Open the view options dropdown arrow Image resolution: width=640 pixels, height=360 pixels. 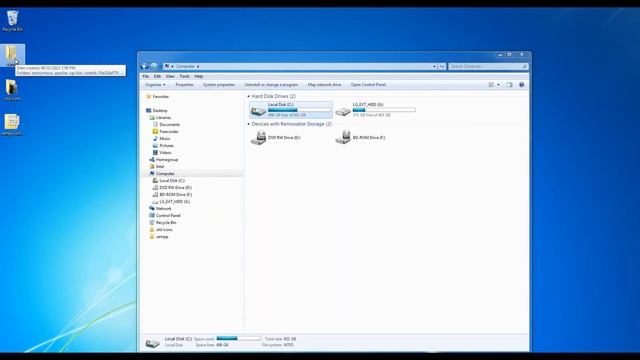pyautogui.click(x=498, y=85)
